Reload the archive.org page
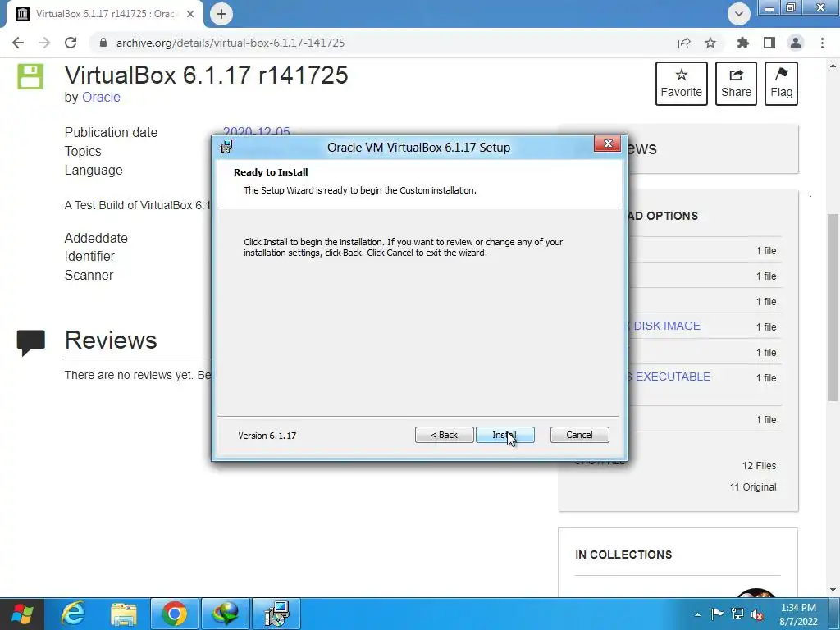 tap(71, 43)
